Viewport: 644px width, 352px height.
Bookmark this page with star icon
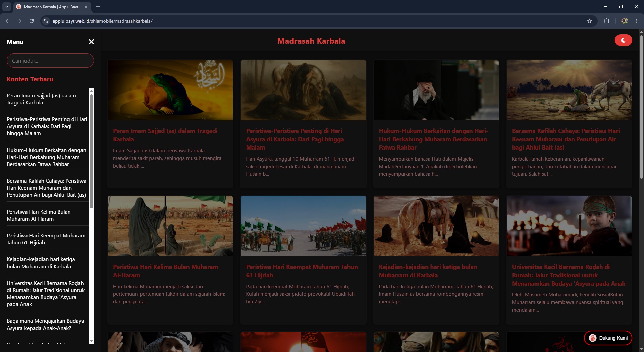pos(590,21)
